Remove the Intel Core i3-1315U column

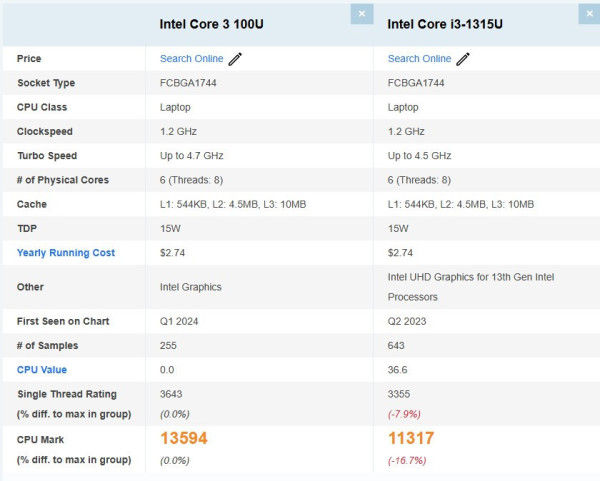(588, 14)
